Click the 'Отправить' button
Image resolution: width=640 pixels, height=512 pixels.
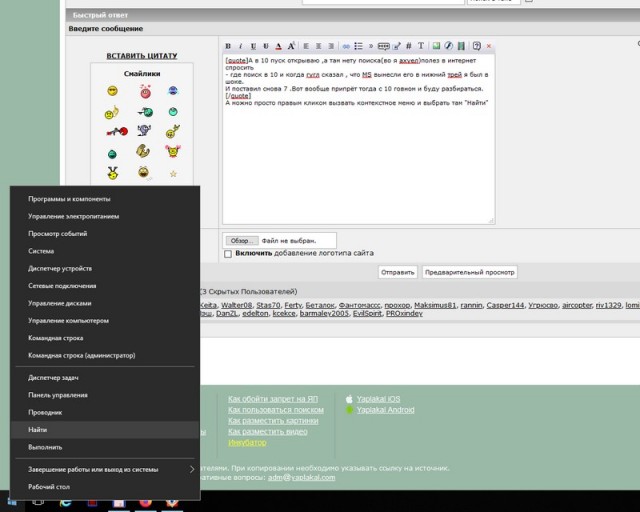point(398,272)
